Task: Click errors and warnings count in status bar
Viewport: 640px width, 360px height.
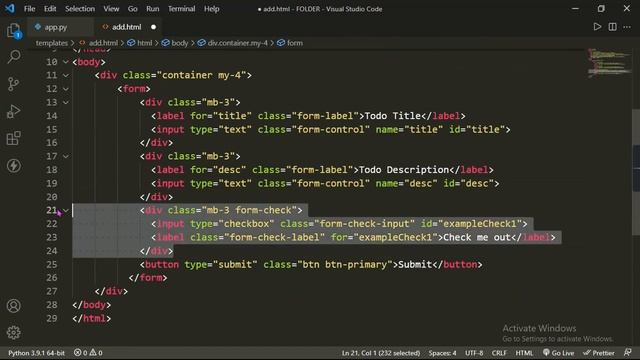Action: tap(88, 353)
